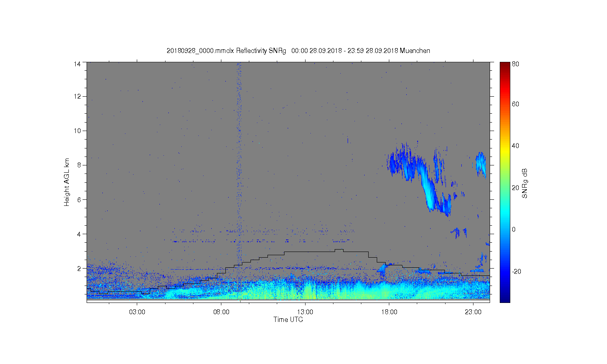
Task: Click the height axis label 4
Action: click(x=79, y=234)
